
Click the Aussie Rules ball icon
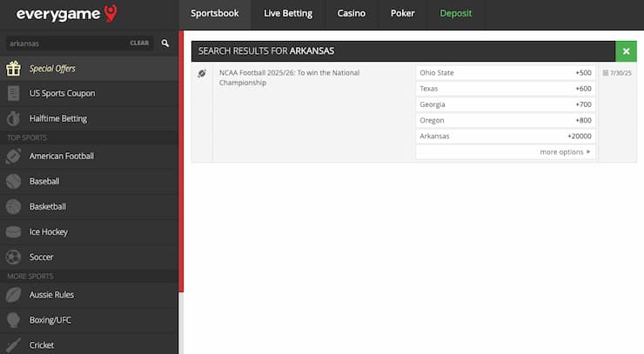[14, 295]
